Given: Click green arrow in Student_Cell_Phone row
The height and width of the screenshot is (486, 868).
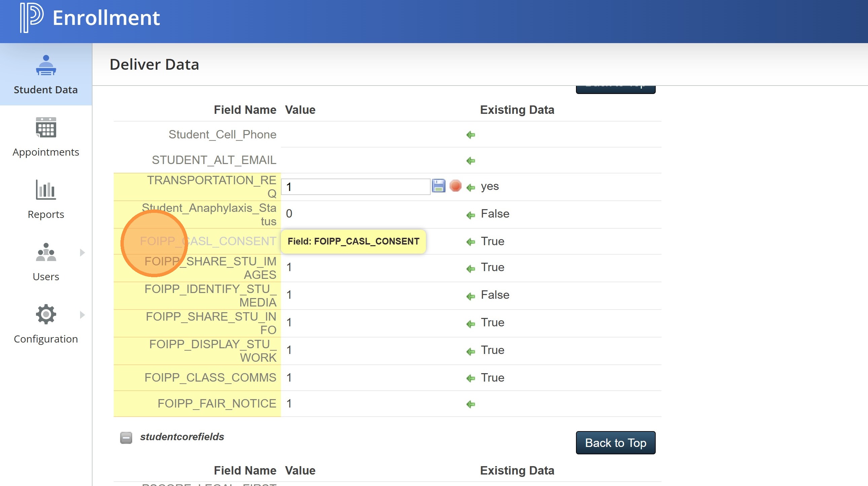Looking at the screenshot, I should point(471,135).
